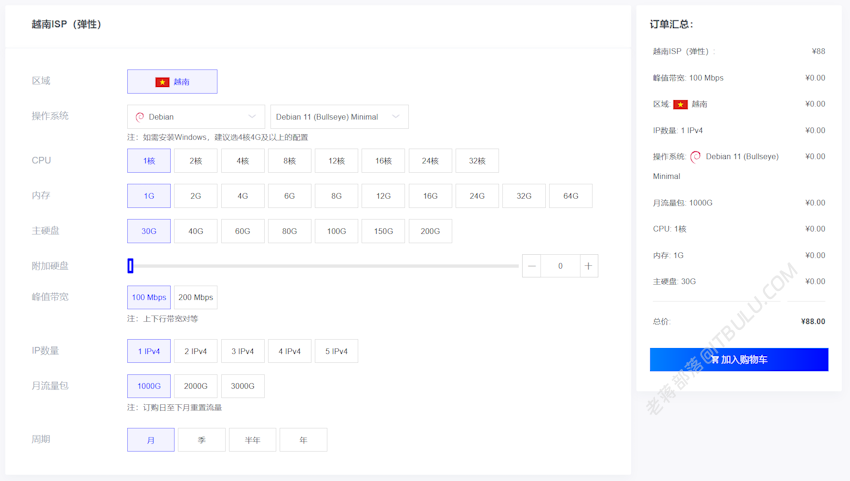Viewport: 850px width, 481px height.
Task: Select 32G memory option
Action: pos(524,196)
